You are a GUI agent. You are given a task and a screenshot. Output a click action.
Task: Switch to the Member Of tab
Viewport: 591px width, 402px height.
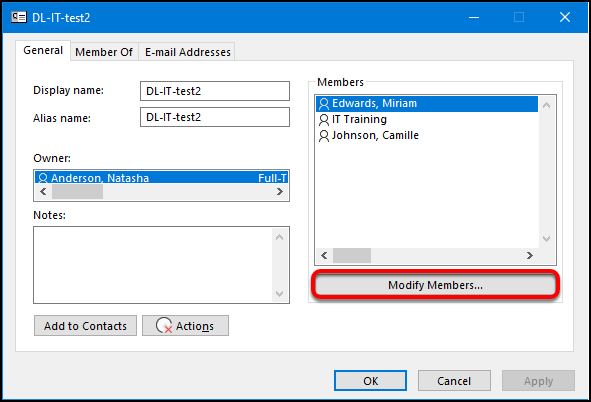[104, 52]
